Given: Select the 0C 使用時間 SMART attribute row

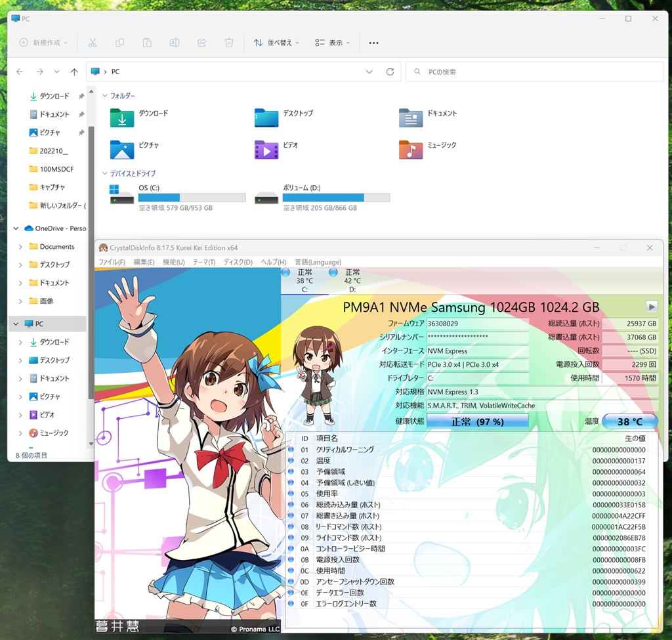Looking at the screenshot, I should pos(467,571).
